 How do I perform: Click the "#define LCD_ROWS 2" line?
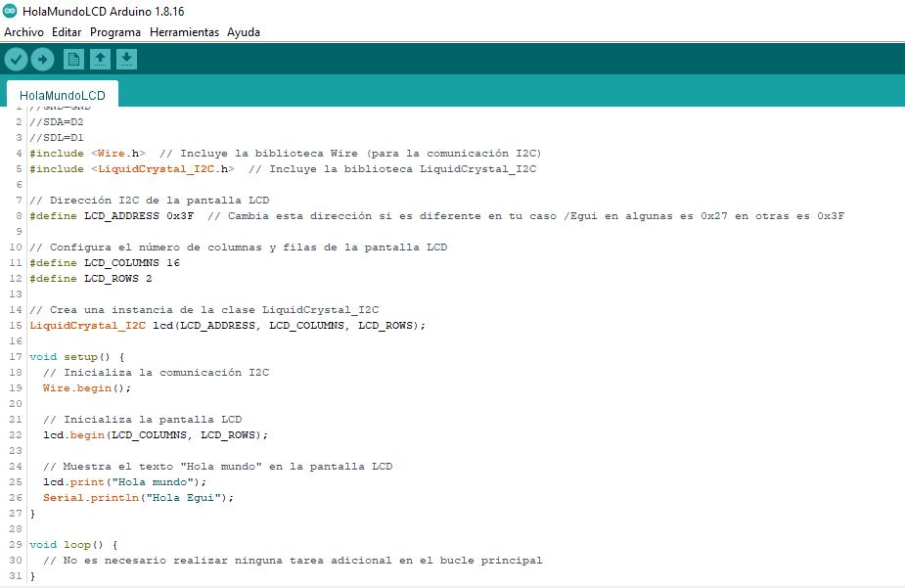click(x=91, y=278)
